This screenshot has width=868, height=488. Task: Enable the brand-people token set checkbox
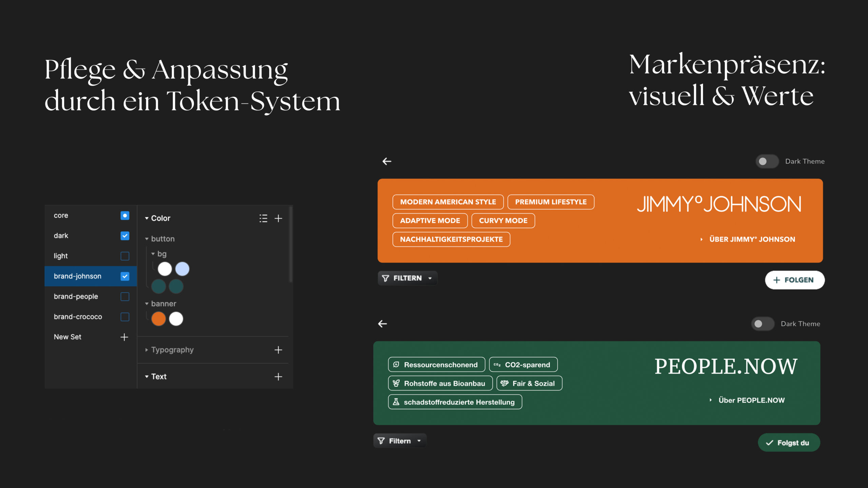tap(125, 297)
